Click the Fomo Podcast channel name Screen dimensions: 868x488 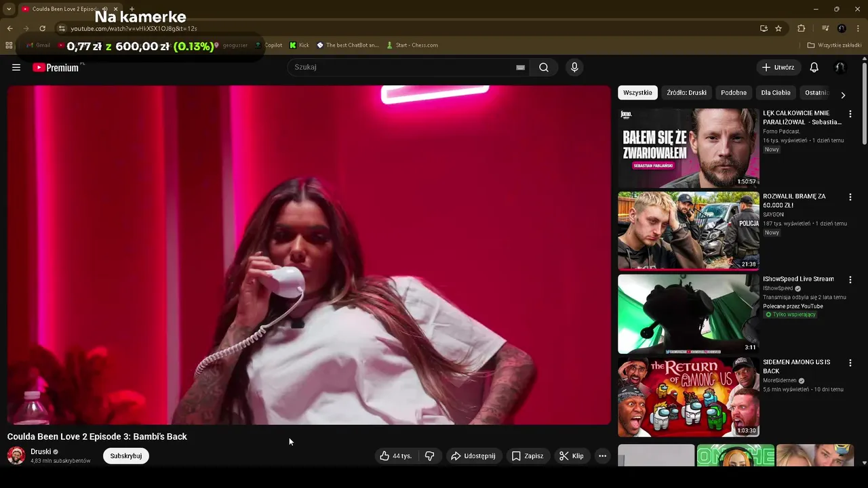click(781, 131)
